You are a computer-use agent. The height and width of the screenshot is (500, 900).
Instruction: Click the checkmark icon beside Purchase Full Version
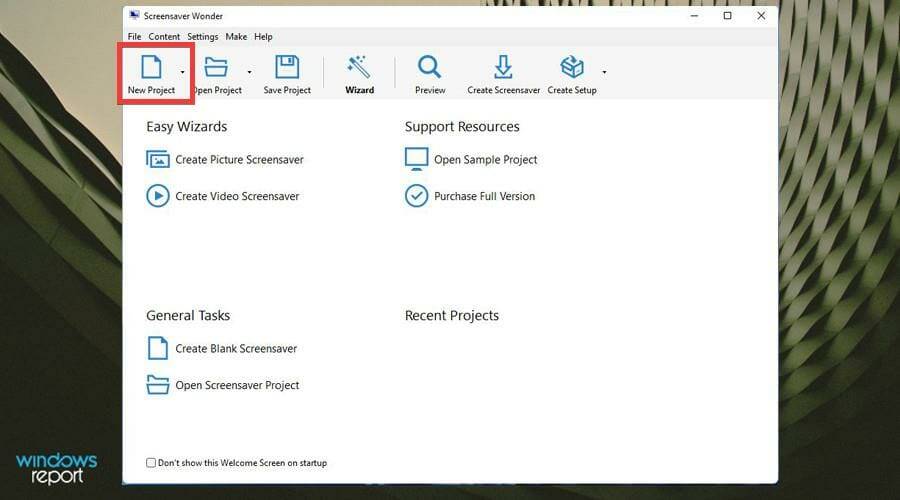(417, 196)
